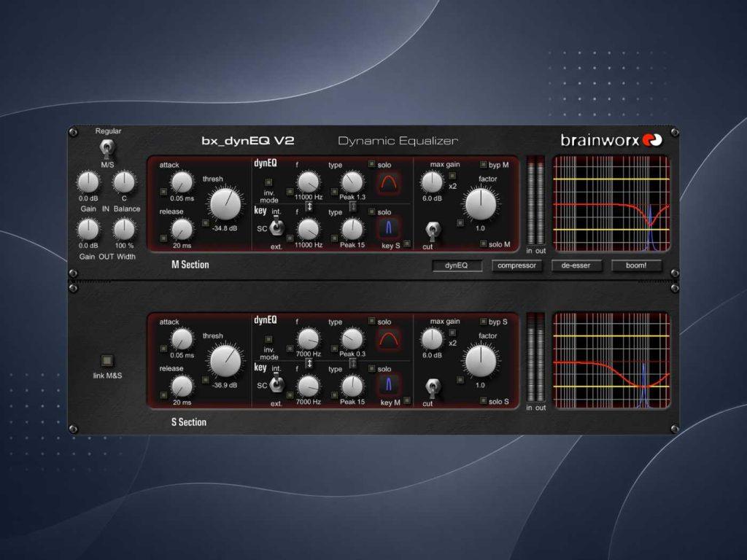Click the Balance knob set to C
Viewport: 747px width, 560px height.
[124, 182]
